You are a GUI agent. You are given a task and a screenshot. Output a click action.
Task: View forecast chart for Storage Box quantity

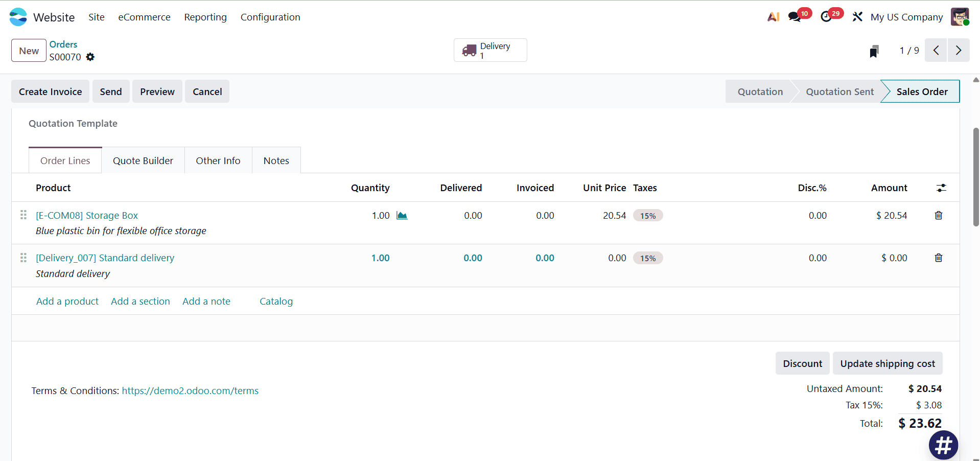point(402,215)
